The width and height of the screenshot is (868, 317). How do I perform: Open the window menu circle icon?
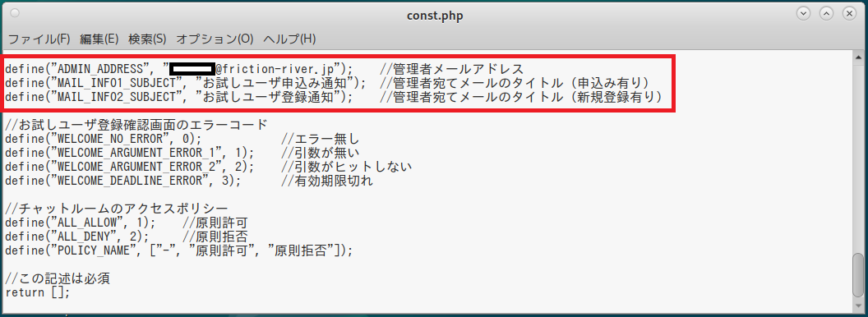15,14
